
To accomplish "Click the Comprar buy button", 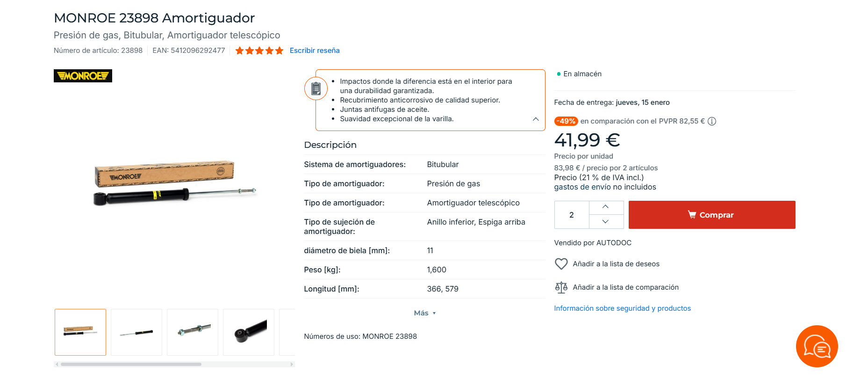I will [x=711, y=215].
